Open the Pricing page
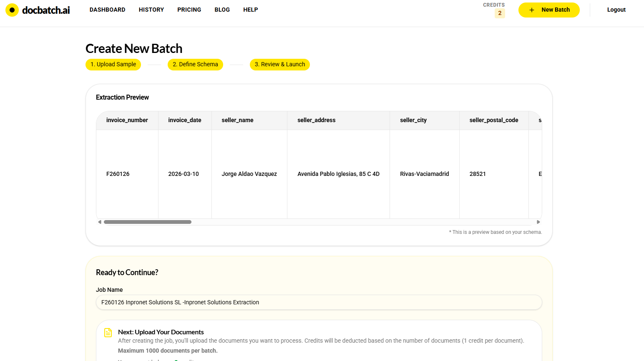Image resolution: width=644 pixels, height=361 pixels. tap(189, 10)
